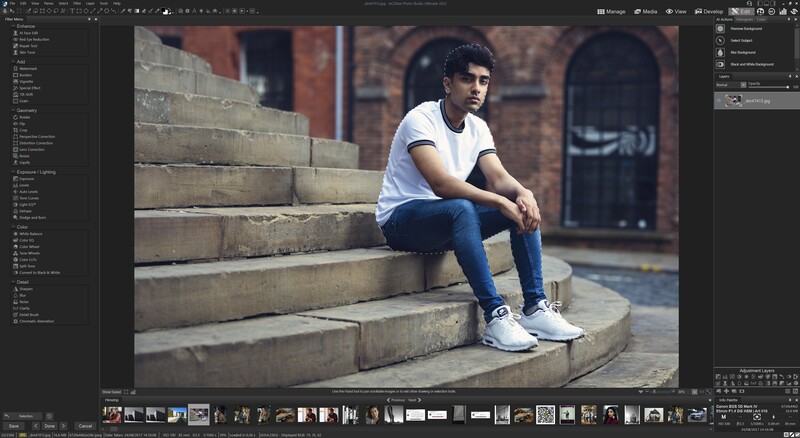Switch to Manage mode
This screenshot has height=438, width=800.
(611, 11)
